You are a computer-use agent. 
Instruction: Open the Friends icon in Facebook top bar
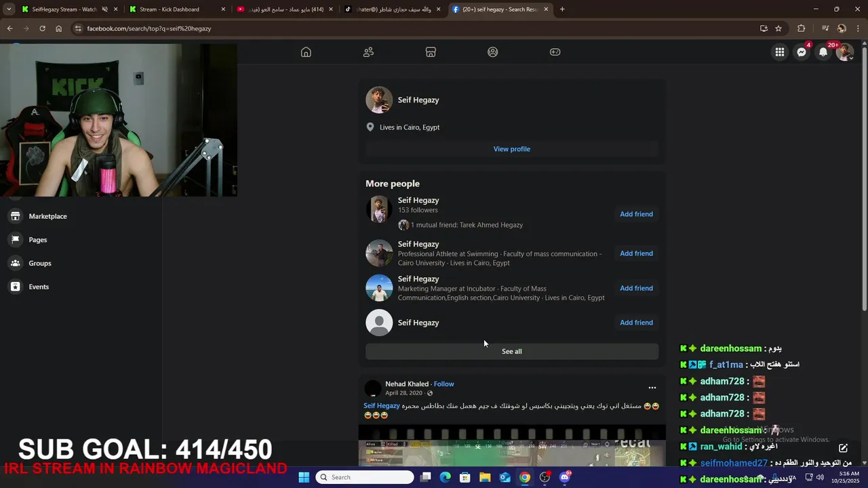click(x=368, y=52)
